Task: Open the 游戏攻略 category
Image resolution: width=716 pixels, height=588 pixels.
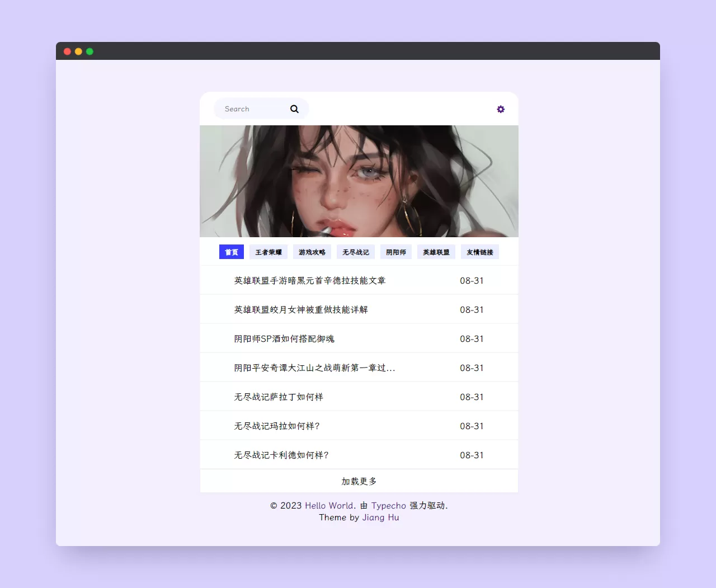Action: coord(312,252)
